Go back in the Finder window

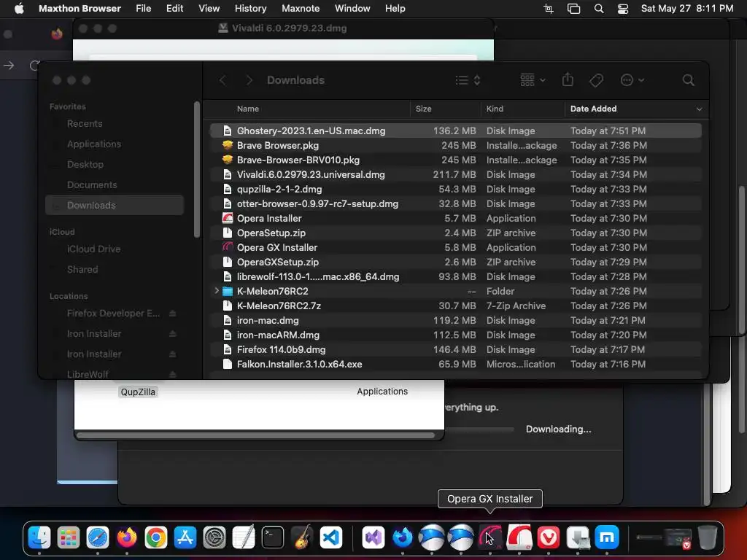coord(222,80)
